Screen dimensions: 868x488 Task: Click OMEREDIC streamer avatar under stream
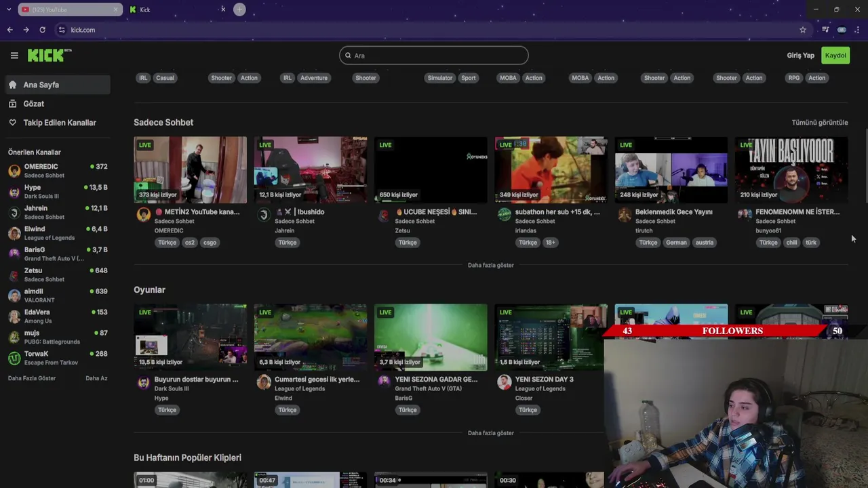pos(143,215)
